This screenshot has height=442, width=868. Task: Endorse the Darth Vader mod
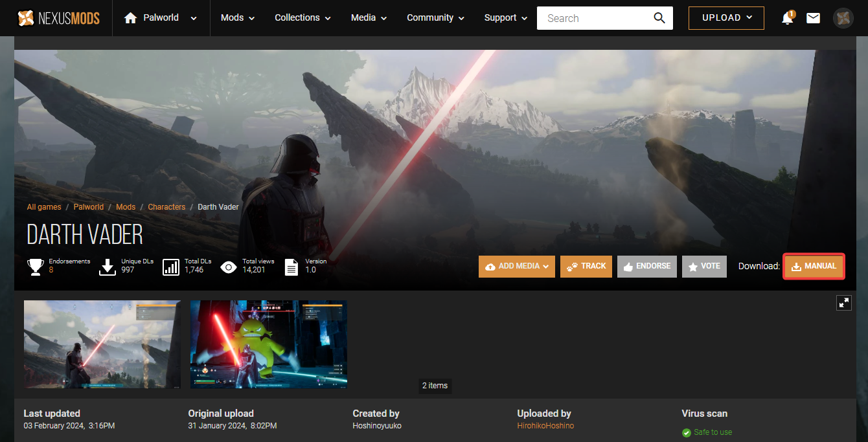[x=646, y=266]
